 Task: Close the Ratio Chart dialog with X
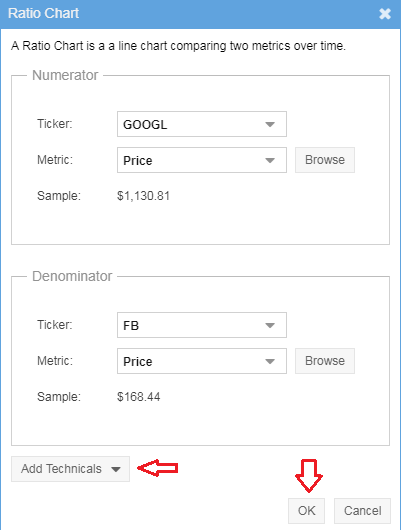click(385, 14)
